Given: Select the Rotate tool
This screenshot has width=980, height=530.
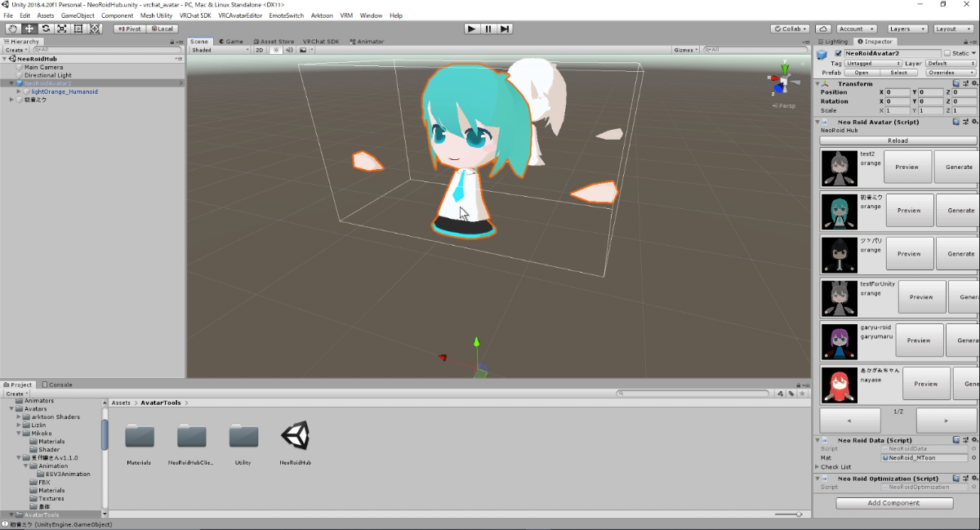Looking at the screenshot, I should click(x=45, y=29).
